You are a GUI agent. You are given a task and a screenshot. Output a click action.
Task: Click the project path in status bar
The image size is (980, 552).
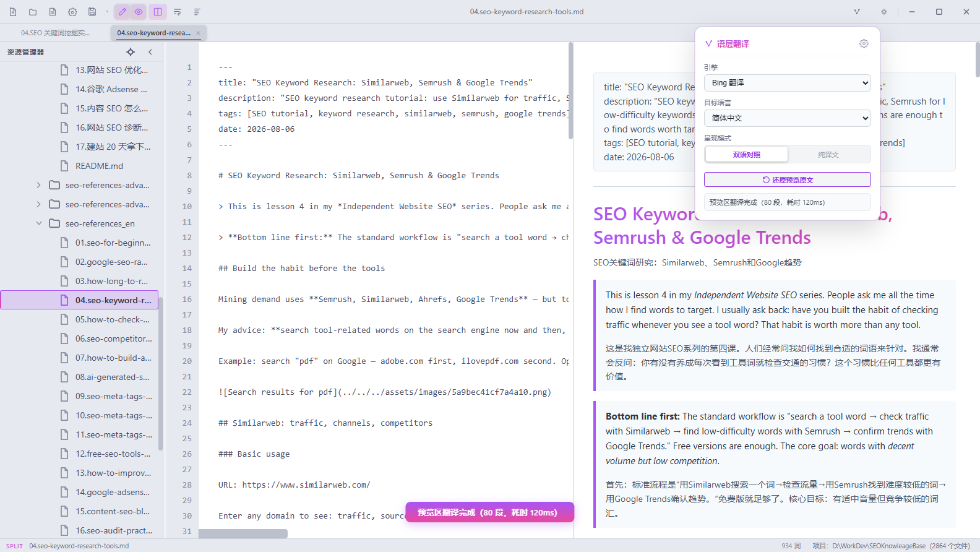[x=891, y=546]
